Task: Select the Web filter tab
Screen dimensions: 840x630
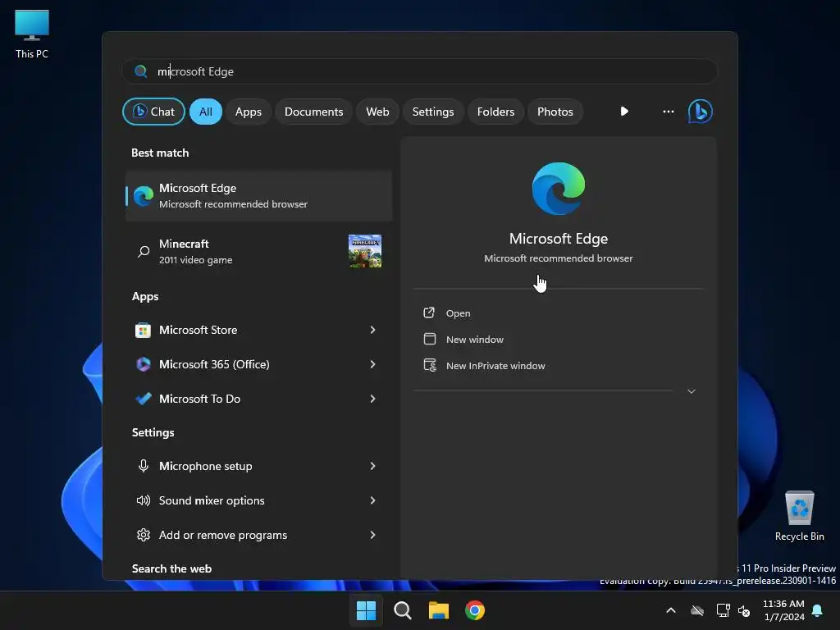Action: (x=377, y=112)
